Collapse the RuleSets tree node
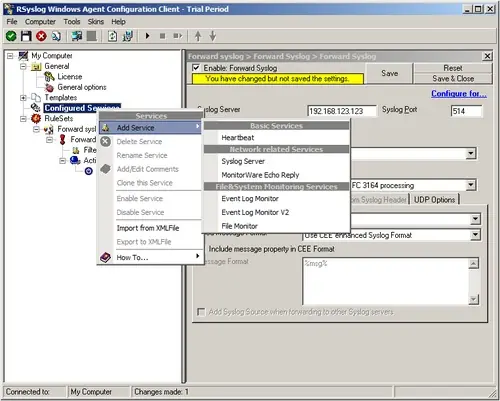 [23, 119]
